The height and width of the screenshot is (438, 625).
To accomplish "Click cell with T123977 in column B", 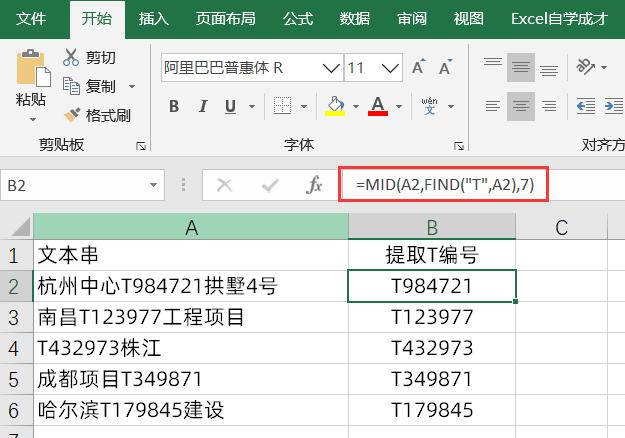I will point(432,318).
